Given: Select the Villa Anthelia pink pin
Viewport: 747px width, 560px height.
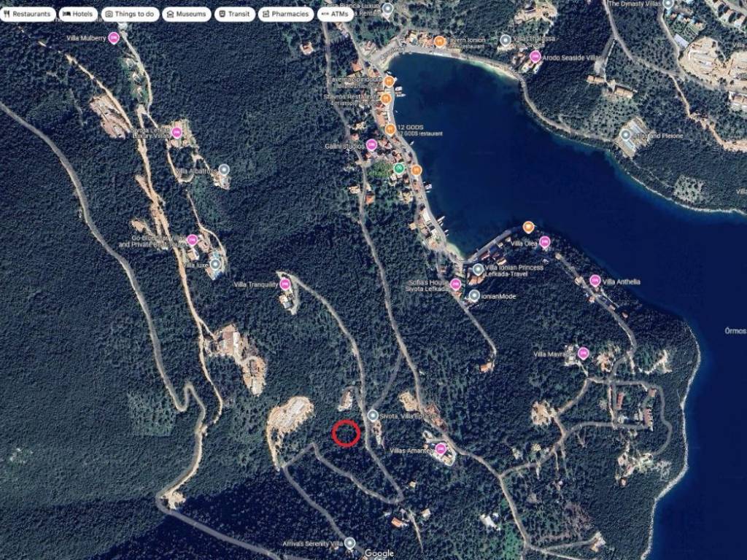Looking at the screenshot, I should click(x=595, y=281).
